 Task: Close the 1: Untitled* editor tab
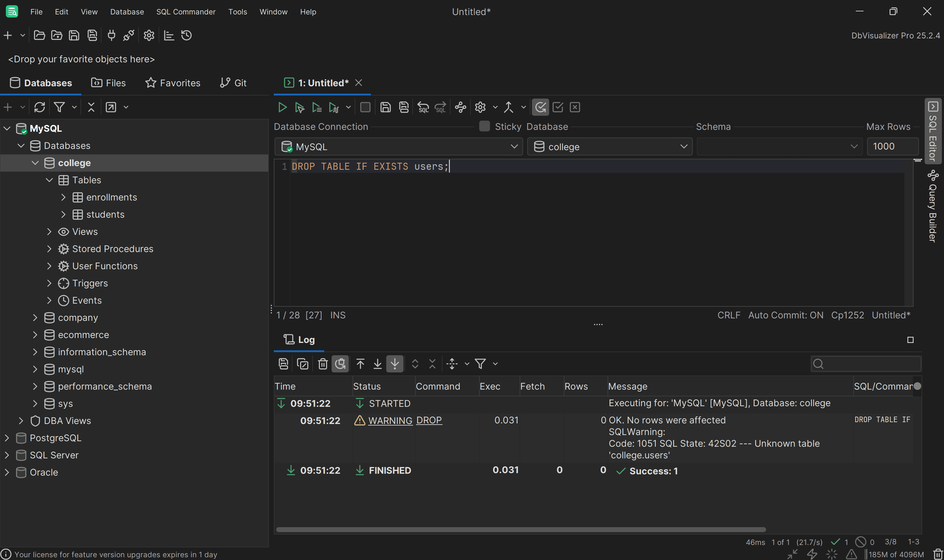[x=358, y=83]
